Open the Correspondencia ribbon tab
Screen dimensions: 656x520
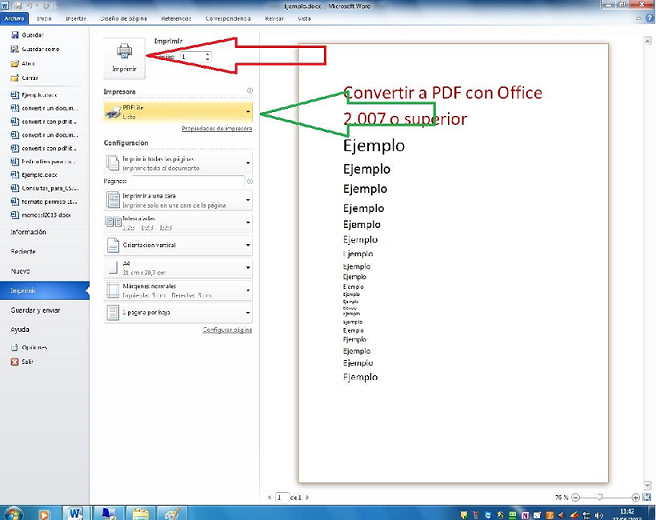pyautogui.click(x=228, y=19)
